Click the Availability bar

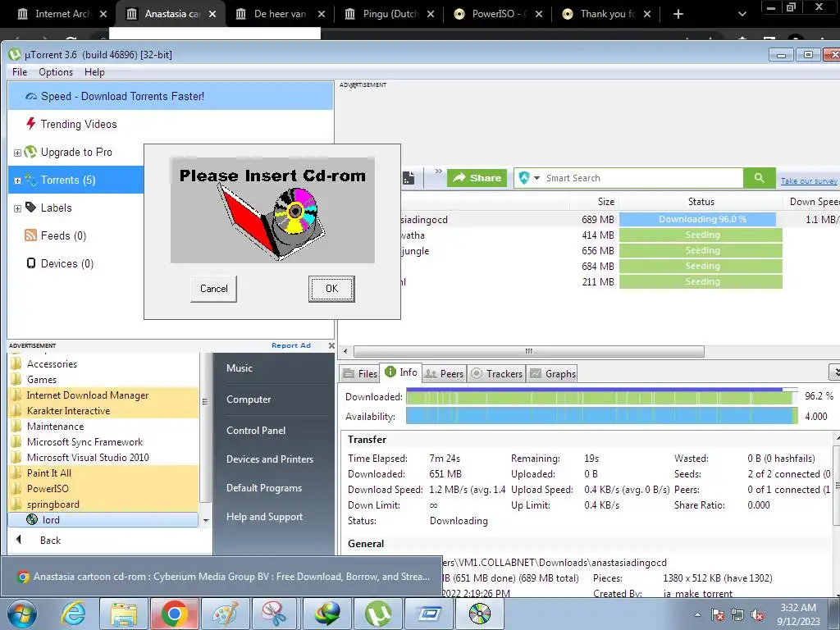click(601, 416)
